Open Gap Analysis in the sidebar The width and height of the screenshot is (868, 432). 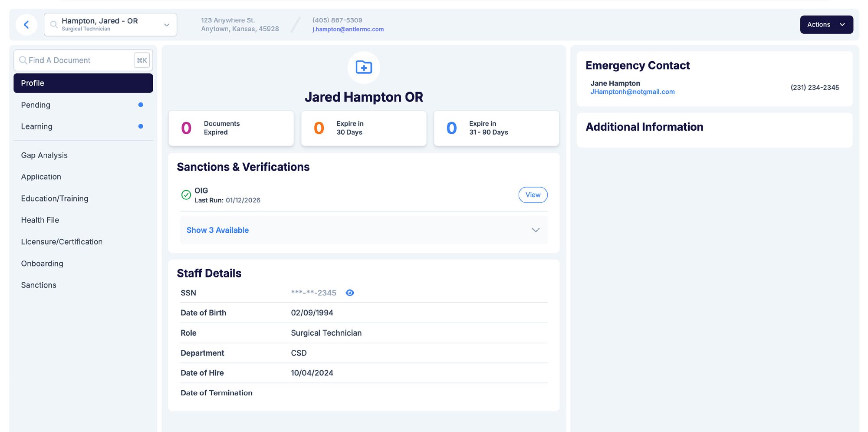coord(44,155)
